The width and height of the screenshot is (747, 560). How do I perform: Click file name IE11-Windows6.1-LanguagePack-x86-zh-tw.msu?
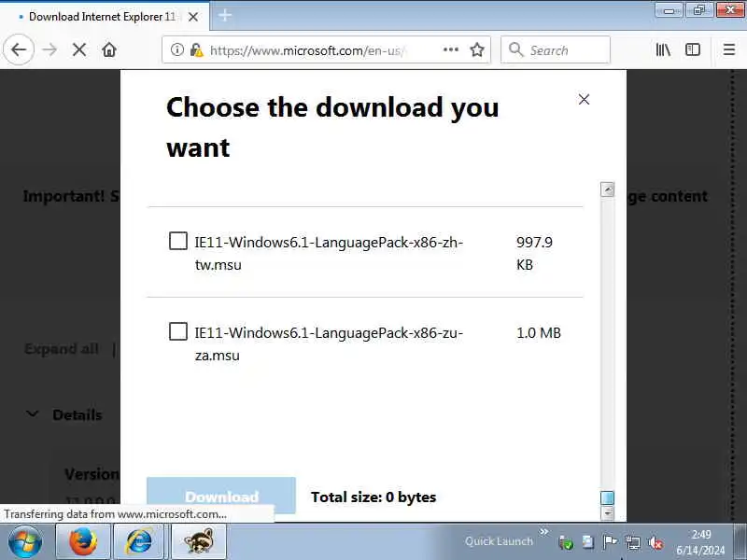(329, 253)
